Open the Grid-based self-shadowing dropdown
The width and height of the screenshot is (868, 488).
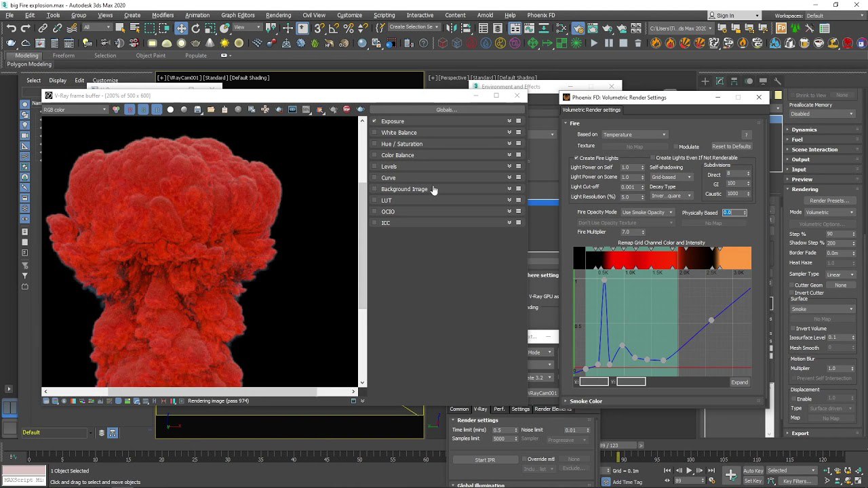671,177
